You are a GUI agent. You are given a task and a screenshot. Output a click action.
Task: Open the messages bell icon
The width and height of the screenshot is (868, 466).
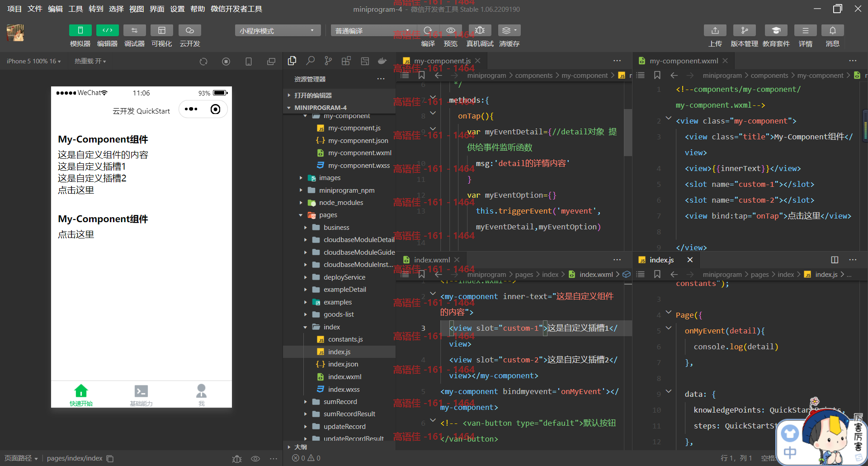point(832,30)
